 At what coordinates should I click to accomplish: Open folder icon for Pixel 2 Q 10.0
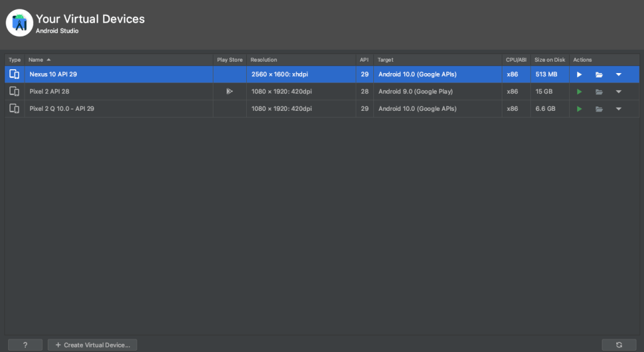599,109
